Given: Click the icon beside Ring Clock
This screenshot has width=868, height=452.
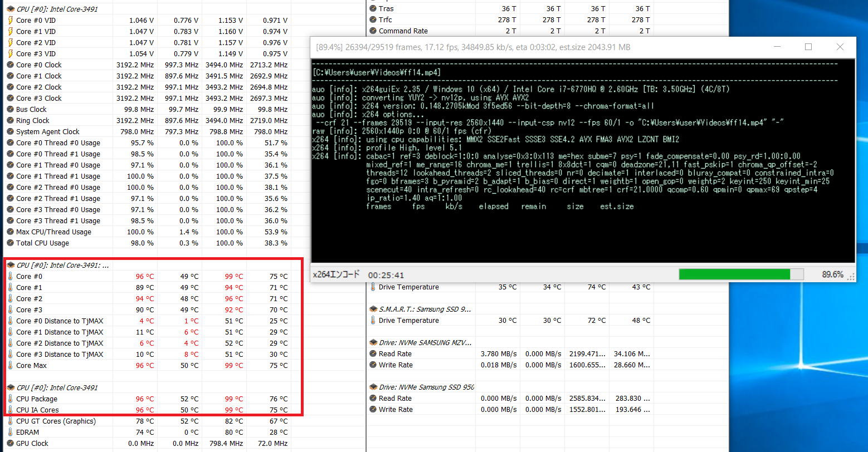Looking at the screenshot, I should point(10,120).
